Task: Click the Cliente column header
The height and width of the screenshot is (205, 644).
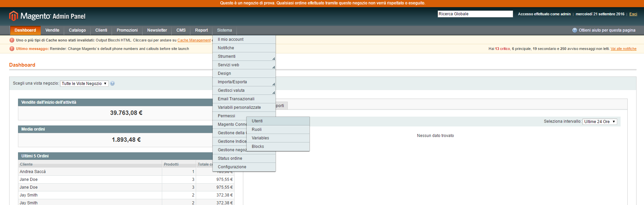Action: pos(90,164)
